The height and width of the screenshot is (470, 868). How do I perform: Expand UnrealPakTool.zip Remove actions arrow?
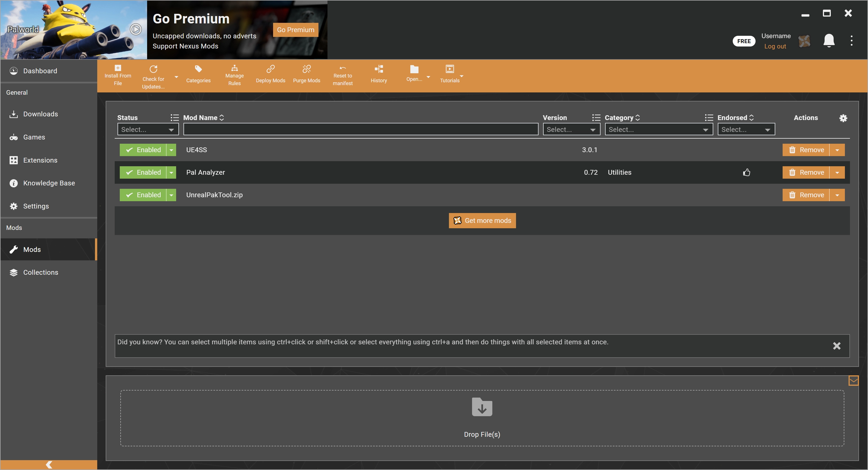point(837,195)
